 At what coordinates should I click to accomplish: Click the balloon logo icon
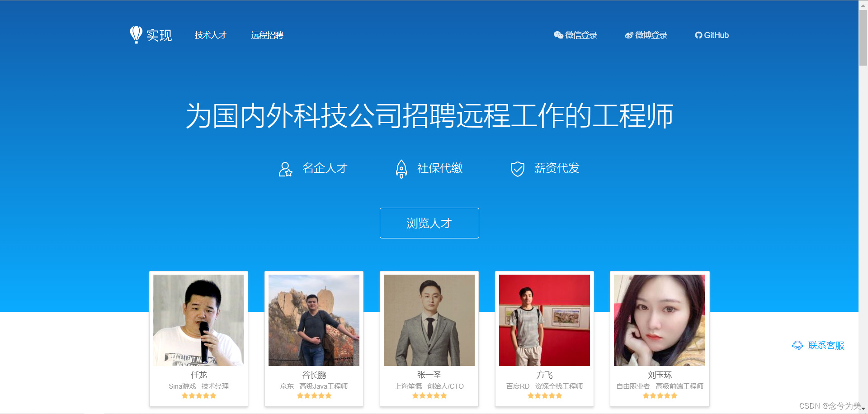coord(136,34)
